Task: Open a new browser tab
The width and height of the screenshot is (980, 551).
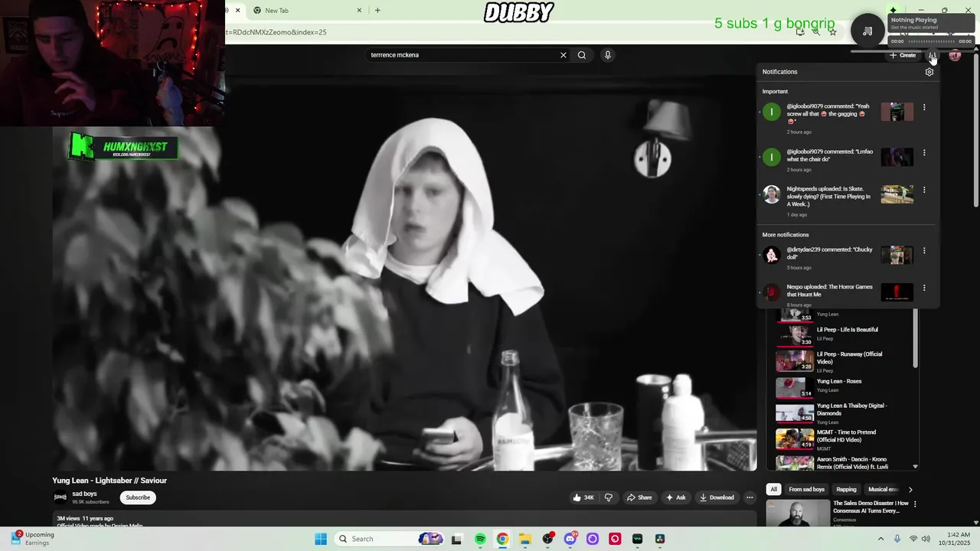Action: 377,11
